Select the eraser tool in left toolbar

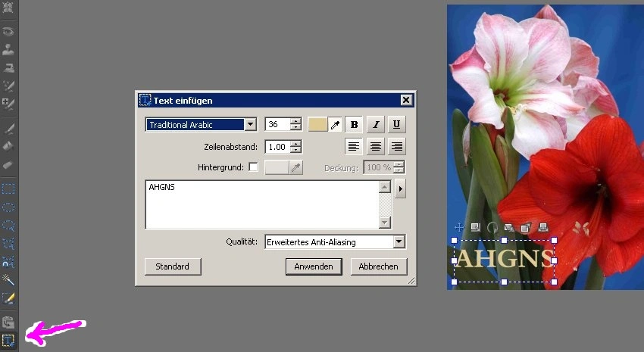point(8,164)
